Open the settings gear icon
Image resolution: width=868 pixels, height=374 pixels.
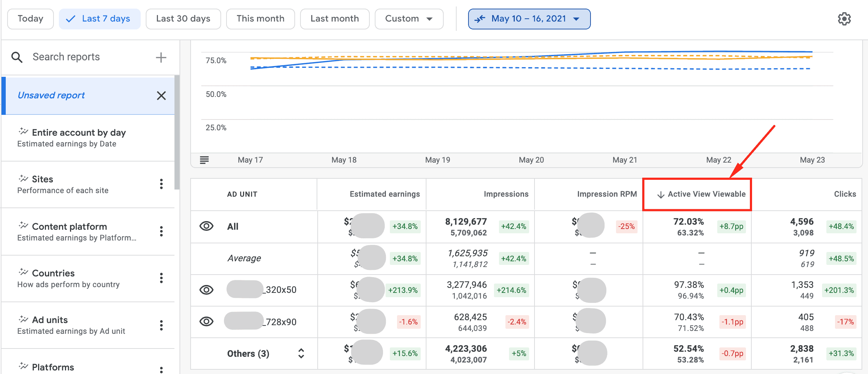(x=844, y=19)
